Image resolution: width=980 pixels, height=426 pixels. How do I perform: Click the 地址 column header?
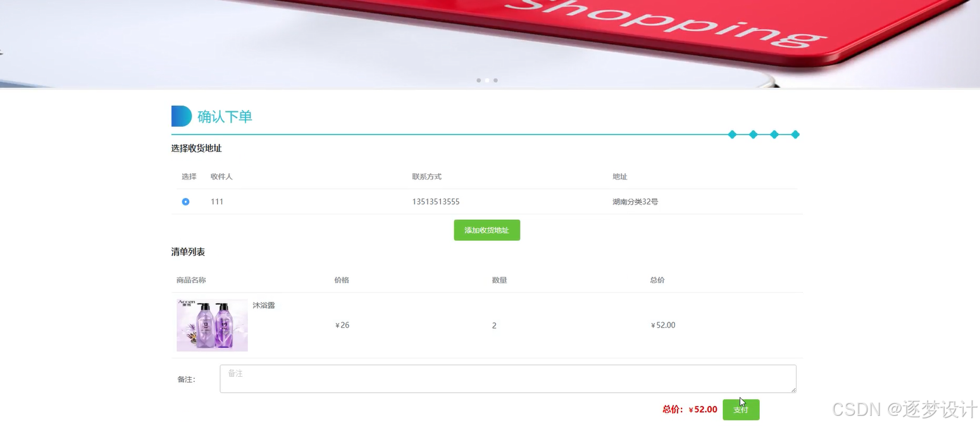tap(620, 176)
